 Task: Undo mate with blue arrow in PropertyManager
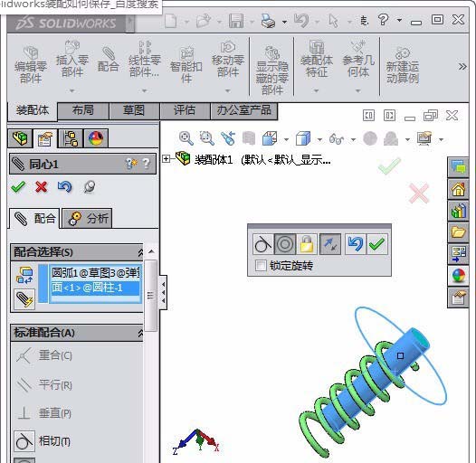64,186
